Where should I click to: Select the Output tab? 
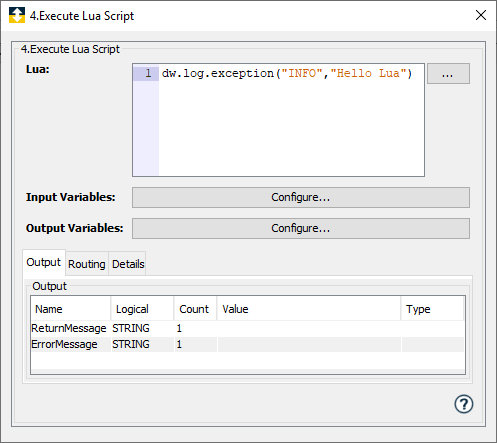pos(44,262)
